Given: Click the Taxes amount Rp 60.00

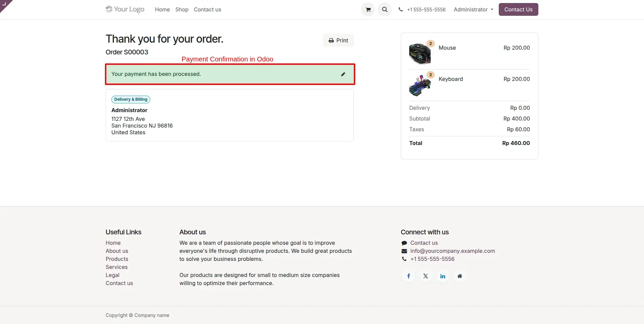Looking at the screenshot, I should (x=518, y=129).
